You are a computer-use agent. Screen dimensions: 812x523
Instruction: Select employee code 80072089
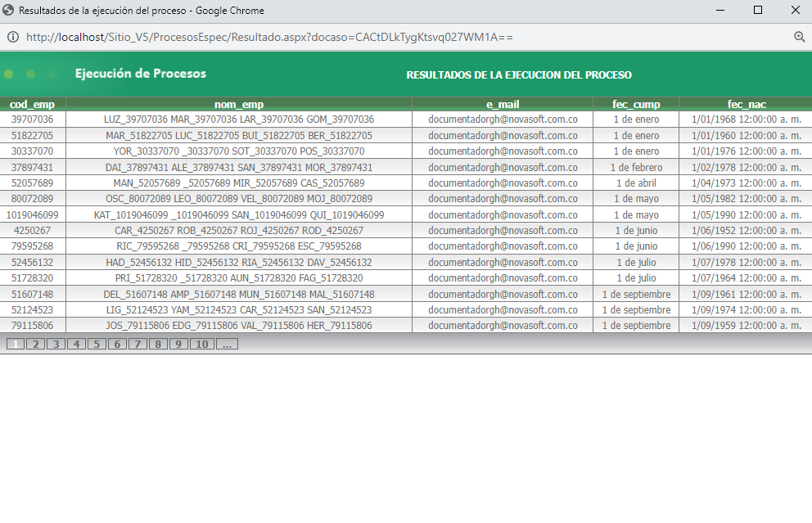point(32,198)
